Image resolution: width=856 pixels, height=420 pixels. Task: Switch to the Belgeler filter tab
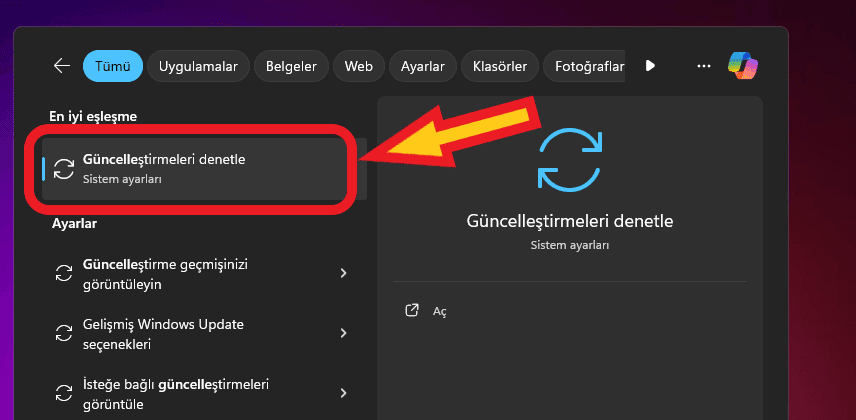pos(291,67)
